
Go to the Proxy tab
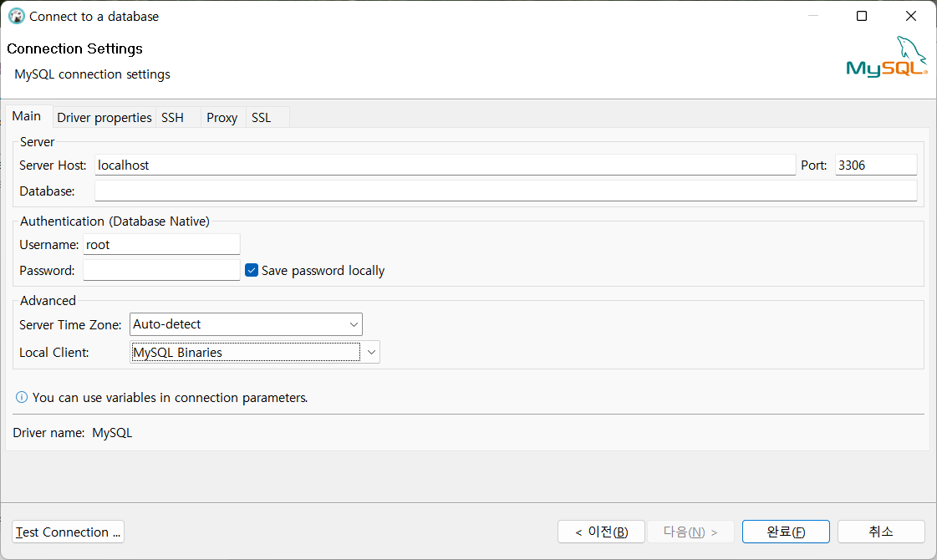pyautogui.click(x=222, y=118)
